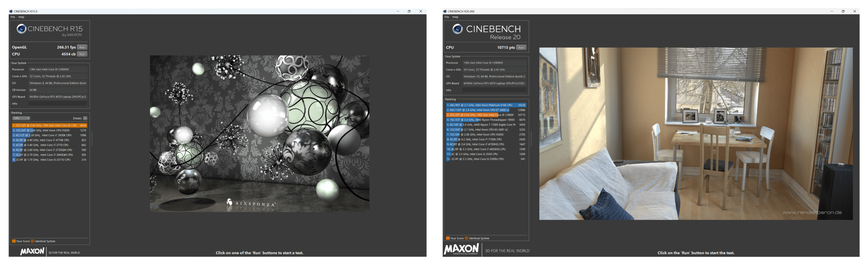Viewport: 868px width, 266px height.
Task: Run the CPU test in R15
Action: click(82, 54)
